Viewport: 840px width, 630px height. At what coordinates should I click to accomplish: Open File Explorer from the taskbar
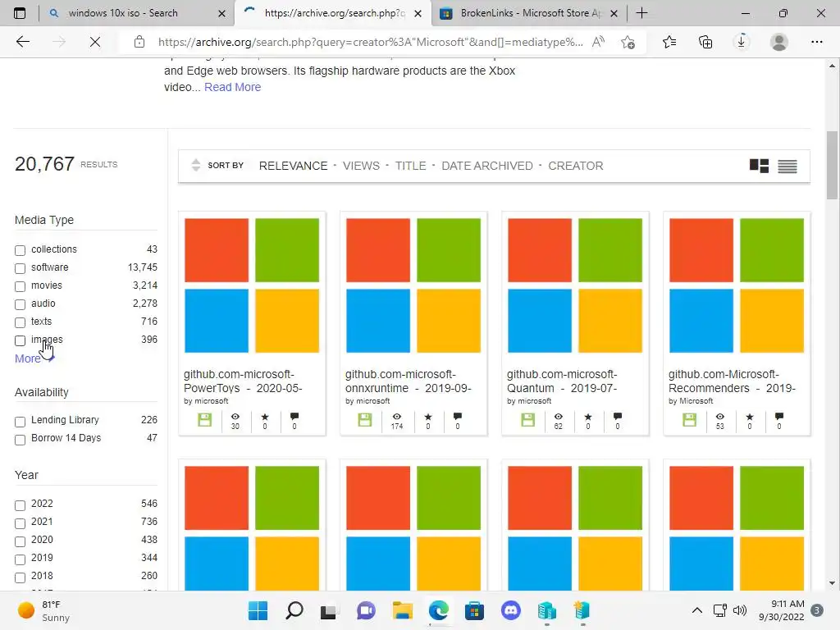pos(402,610)
